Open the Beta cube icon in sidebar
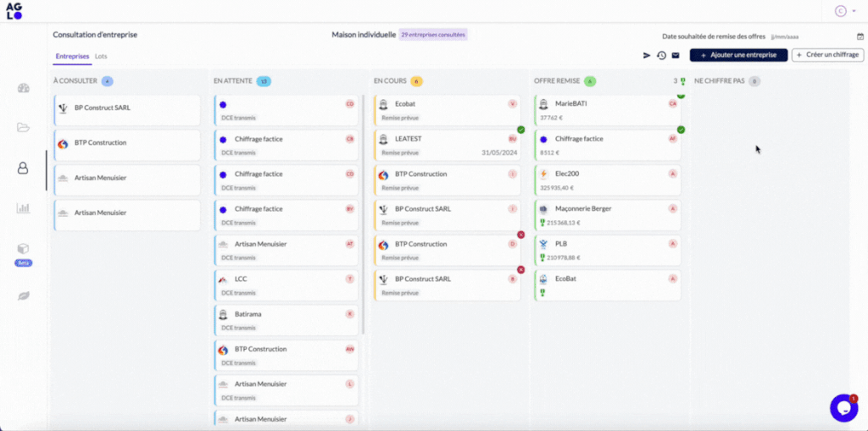This screenshot has width=868, height=431. [x=23, y=248]
